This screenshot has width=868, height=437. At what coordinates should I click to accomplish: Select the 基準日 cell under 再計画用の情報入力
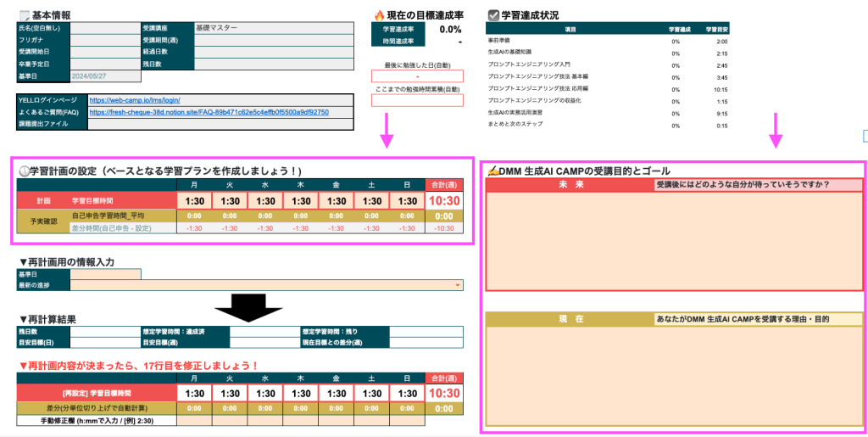click(105, 274)
